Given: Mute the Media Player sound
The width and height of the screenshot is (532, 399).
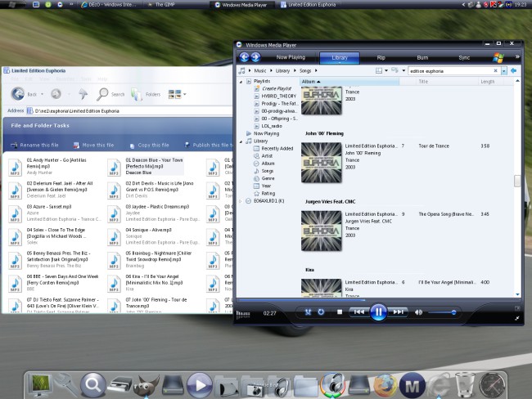Looking at the screenshot, I should (418, 312).
